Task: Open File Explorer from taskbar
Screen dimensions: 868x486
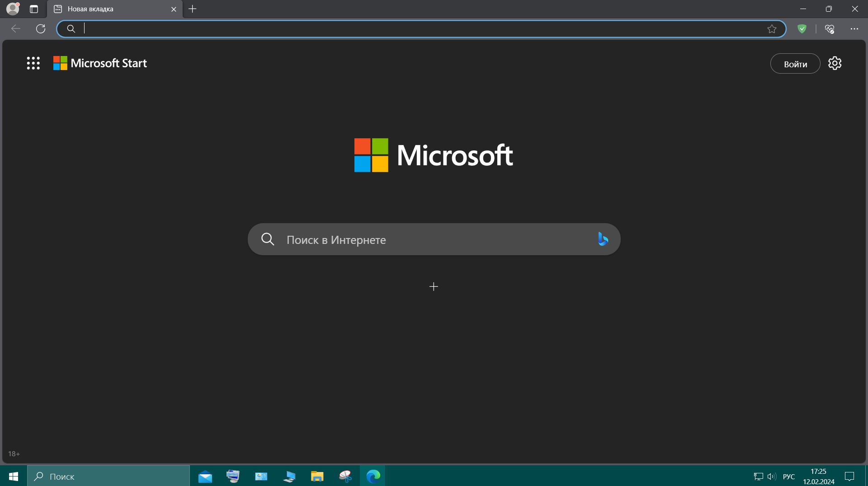Action: point(317,476)
